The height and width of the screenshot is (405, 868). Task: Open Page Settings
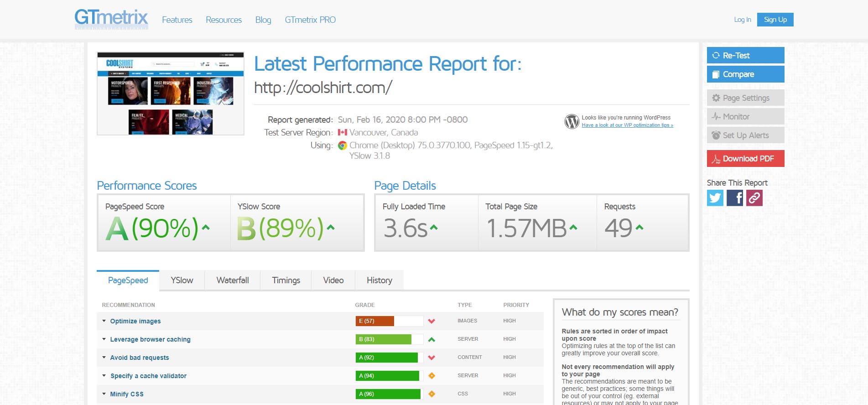pos(746,98)
